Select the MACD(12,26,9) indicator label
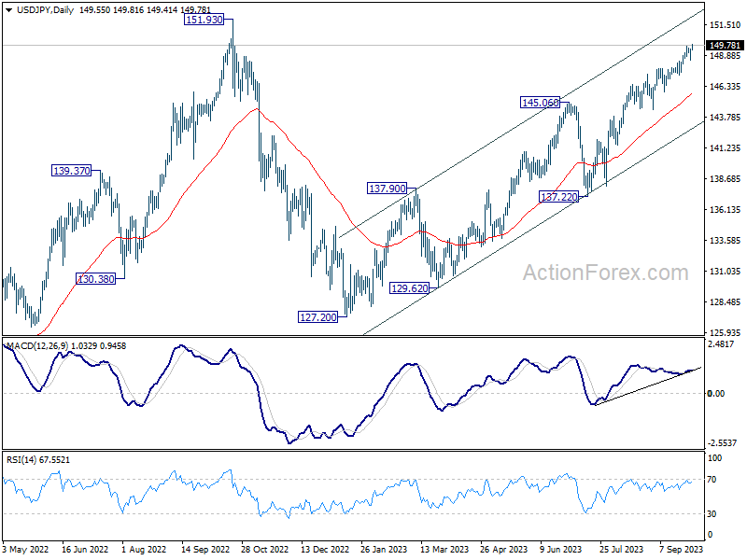The width and height of the screenshot is (747, 560). click(37, 346)
